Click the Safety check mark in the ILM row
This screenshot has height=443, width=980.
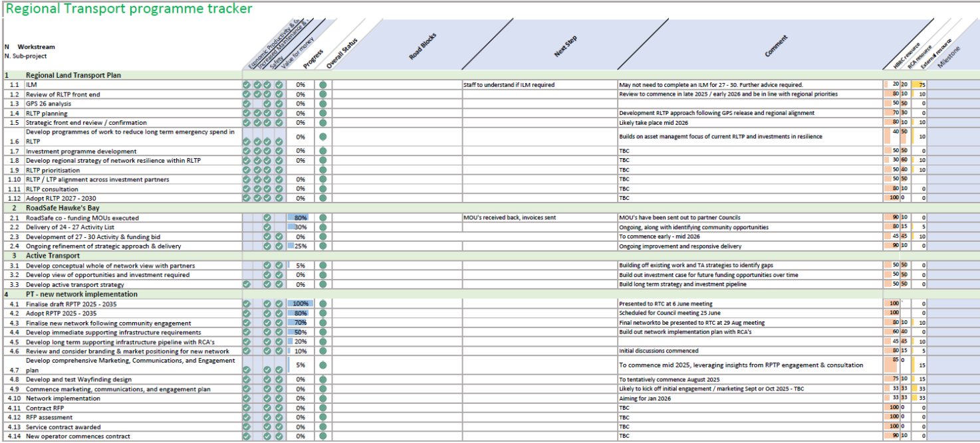click(267, 85)
